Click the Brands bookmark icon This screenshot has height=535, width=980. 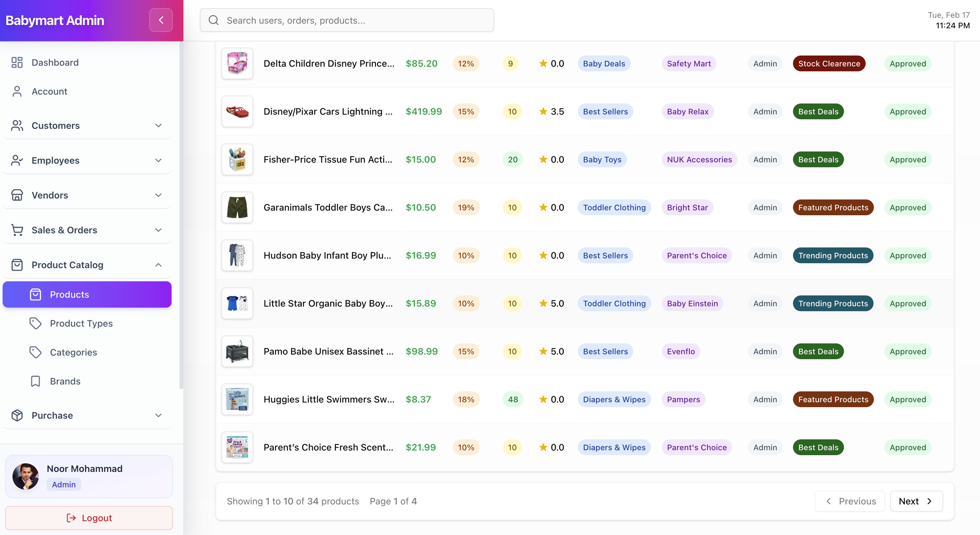[35, 381]
